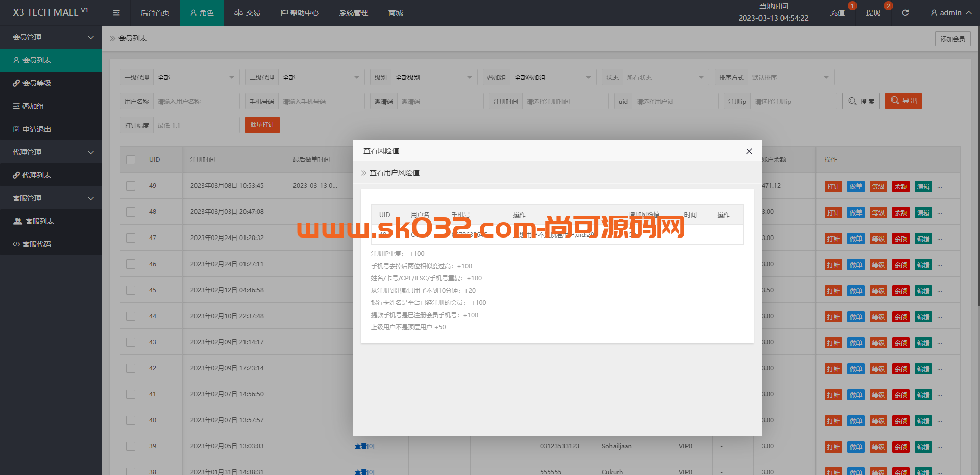This screenshot has height=475, width=980.
Task: Focus the uid input field
Action: [x=675, y=101]
